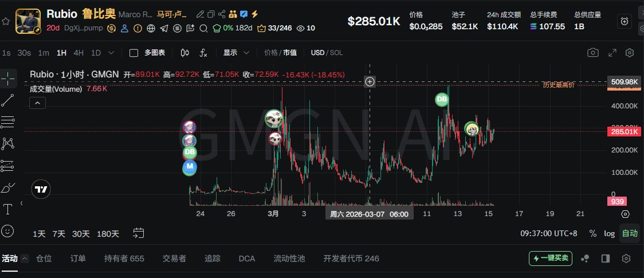Expand the 显示 display dropdown
This screenshot has width=644, height=278.
pos(236,53)
